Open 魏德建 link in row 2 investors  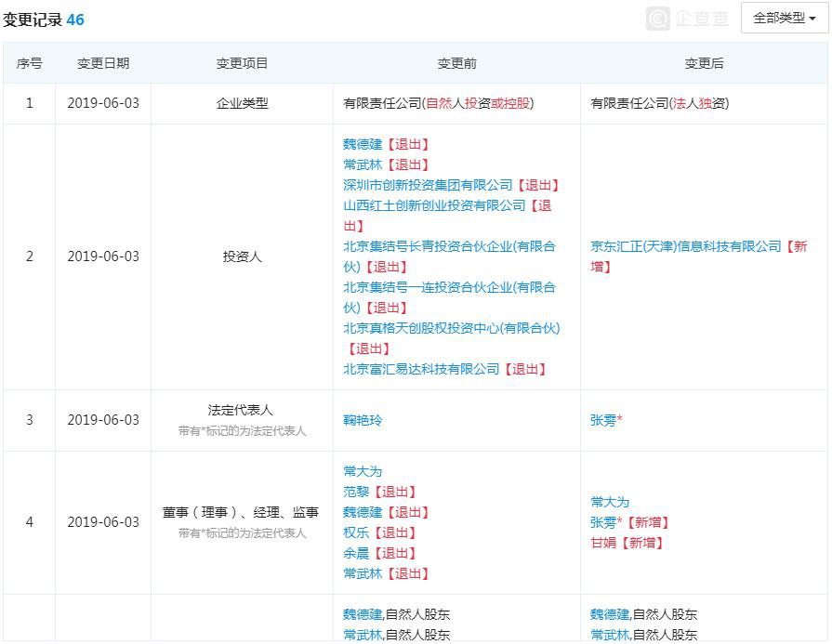[x=363, y=144]
